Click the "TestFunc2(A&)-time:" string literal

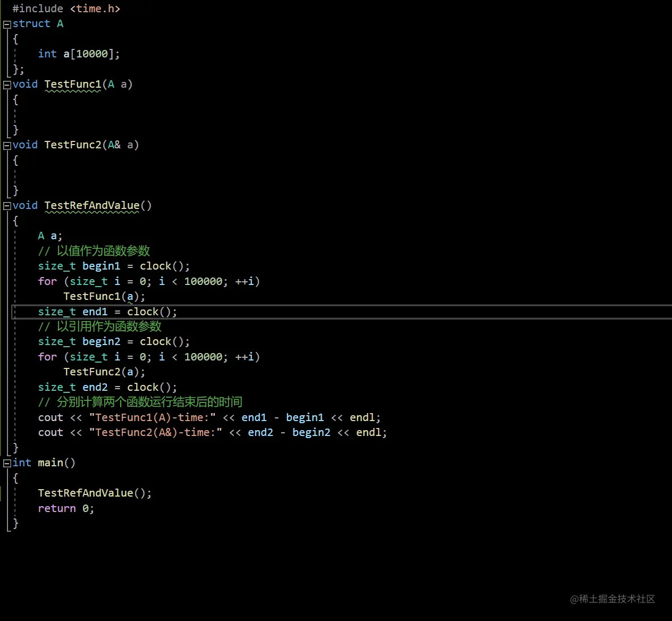coord(156,432)
